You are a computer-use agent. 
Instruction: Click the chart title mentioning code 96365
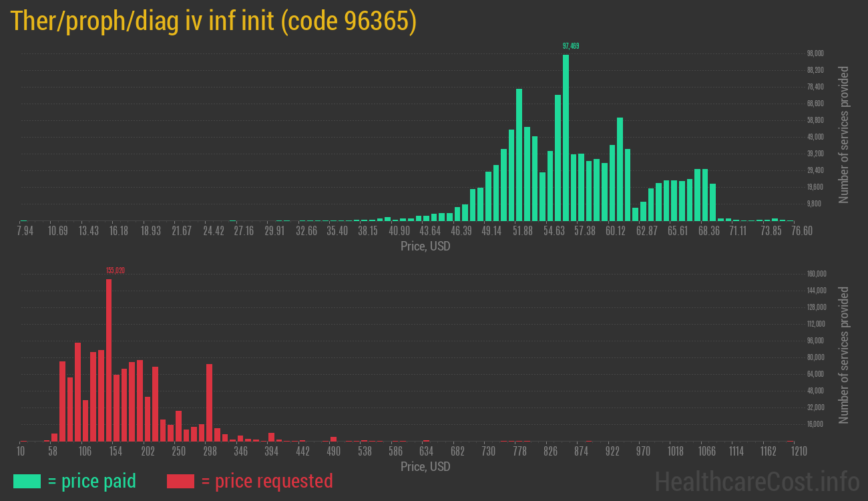[214, 21]
